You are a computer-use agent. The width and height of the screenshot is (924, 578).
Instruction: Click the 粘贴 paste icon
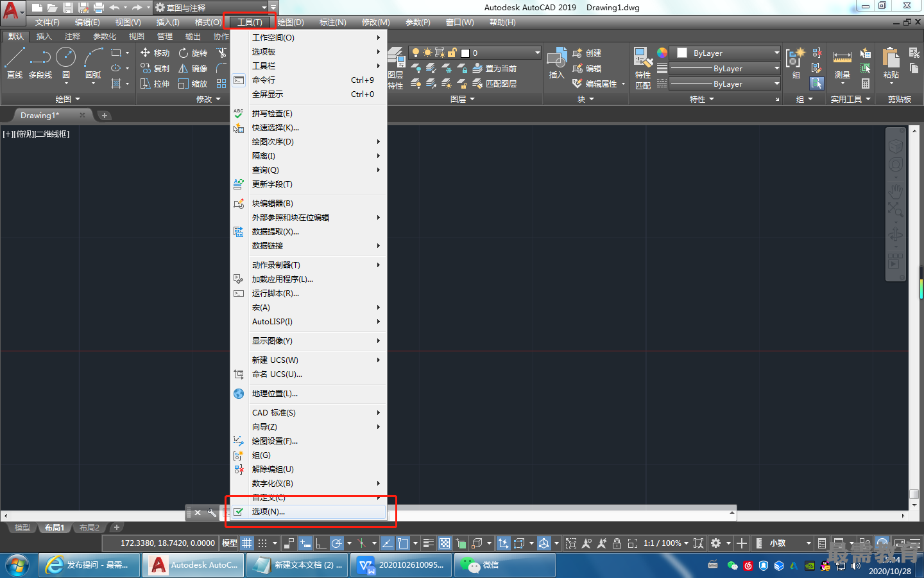tap(891, 63)
